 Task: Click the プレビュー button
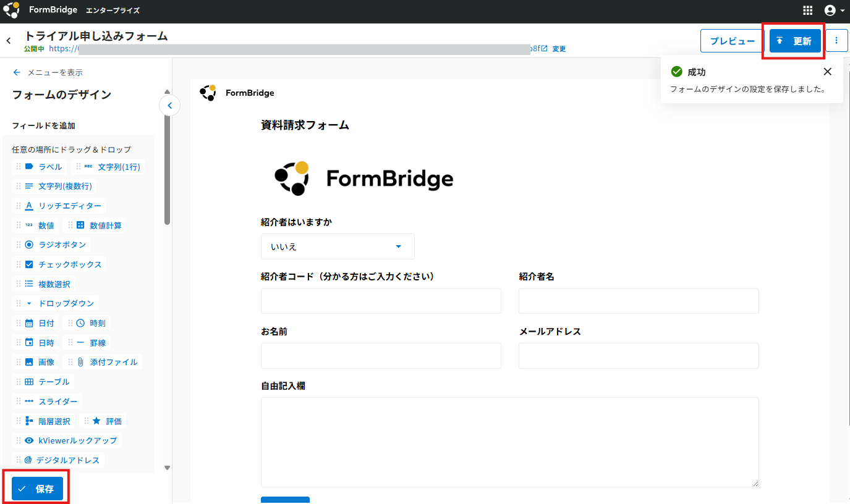[x=733, y=41]
